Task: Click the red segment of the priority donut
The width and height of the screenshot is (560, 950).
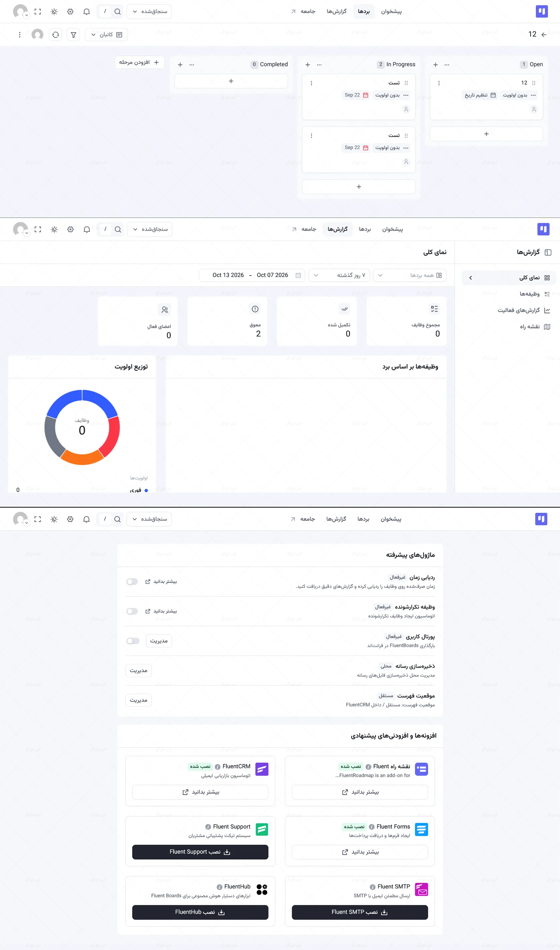Action: tap(111, 438)
